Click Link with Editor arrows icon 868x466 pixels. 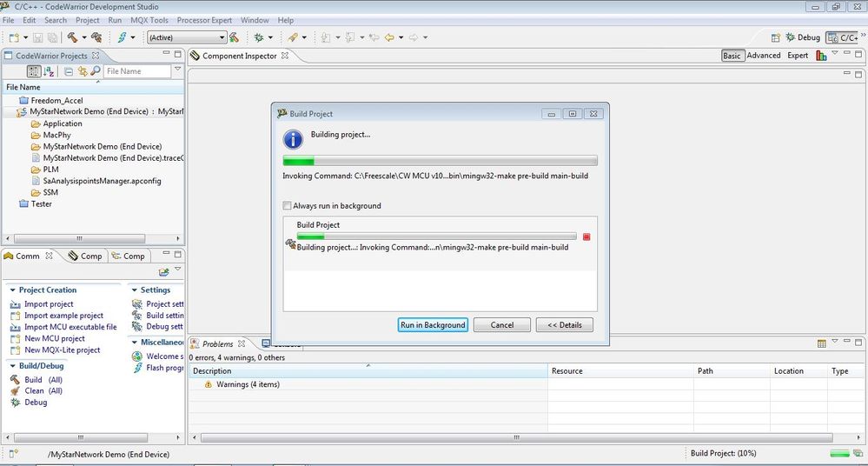tap(82, 71)
